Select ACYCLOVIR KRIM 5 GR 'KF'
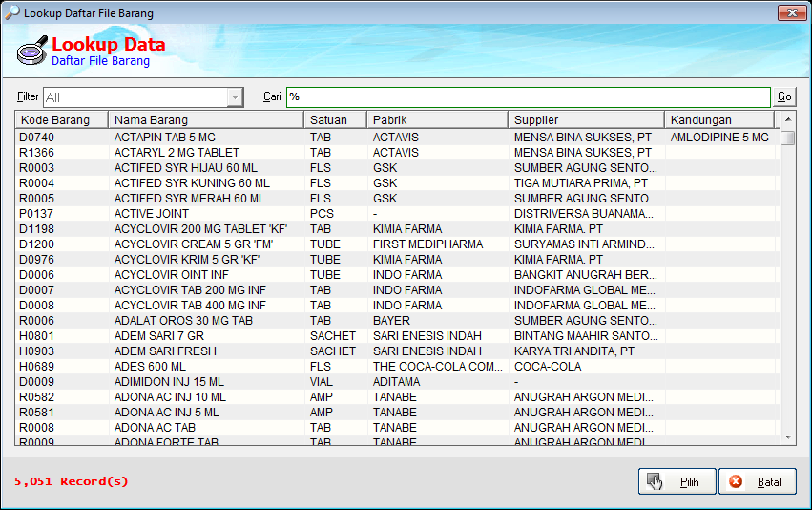 (x=397, y=260)
